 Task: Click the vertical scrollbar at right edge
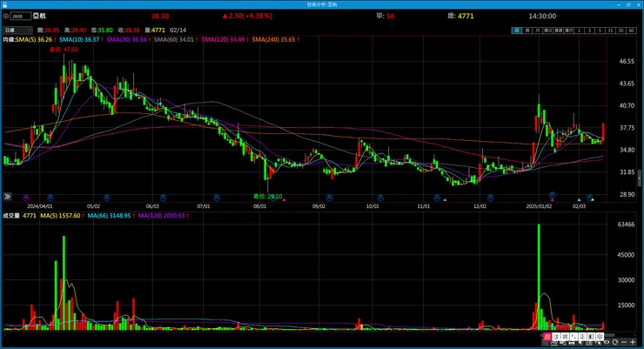(640, 178)
